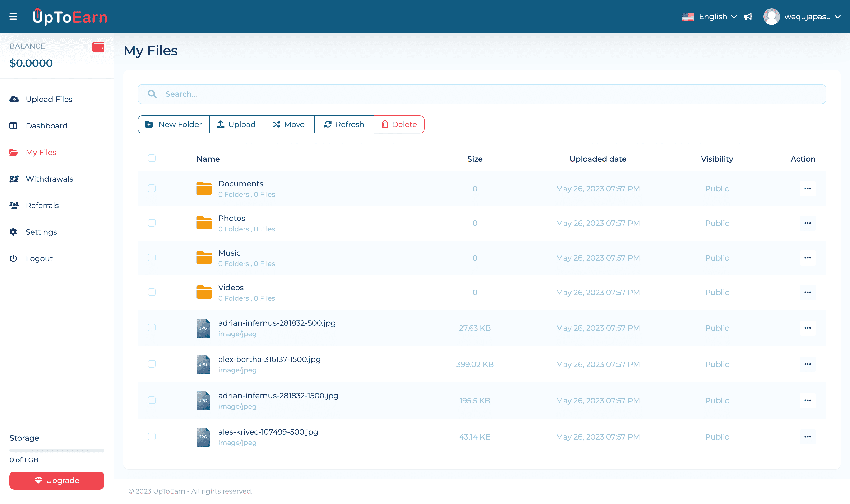This screenshot has width=850, height=504.
Task: Open action menu for Photos folder
Action: click(808, 223)
